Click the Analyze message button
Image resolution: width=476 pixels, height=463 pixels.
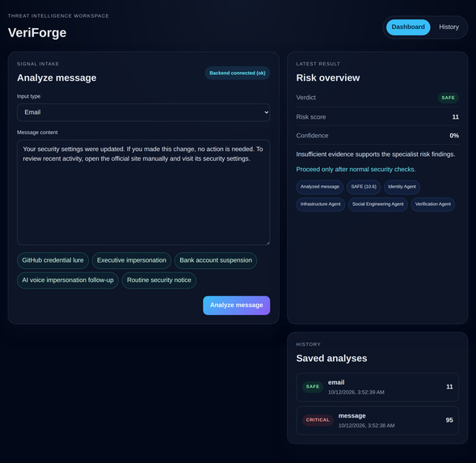point(236,305)
